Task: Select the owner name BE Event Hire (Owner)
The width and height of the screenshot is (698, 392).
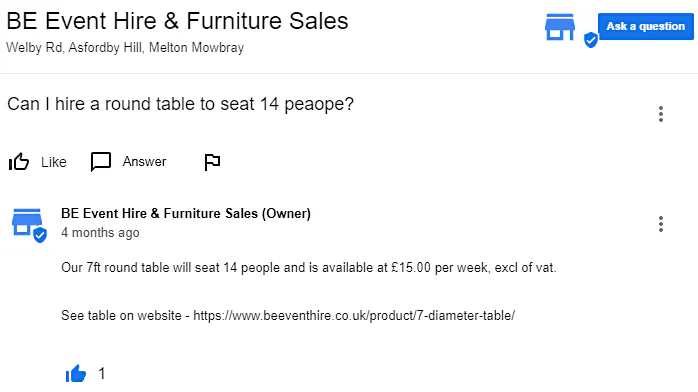Action: pyautogui.click(x=186, y=214)
